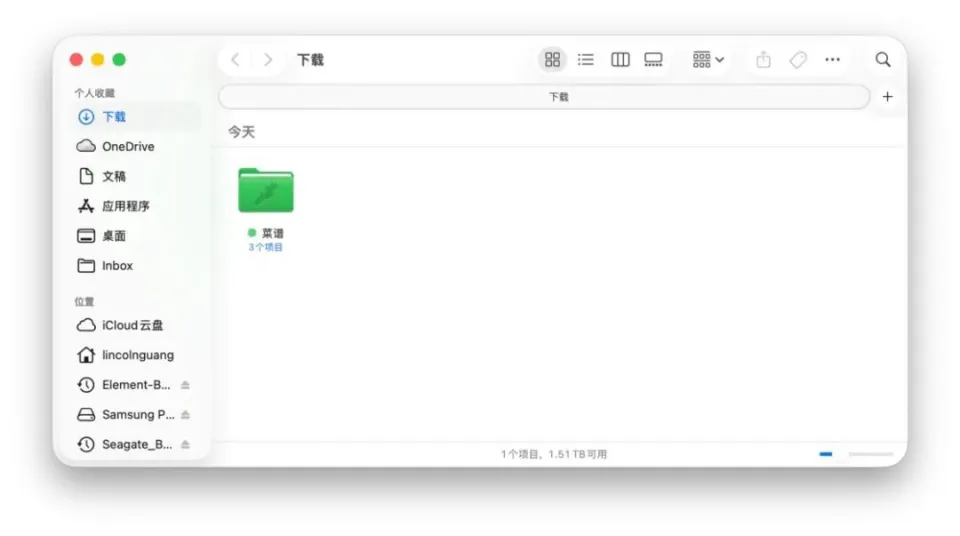The height and width of the screenshot is (536, 960).
Task: Switch to column view
Action: pos(620,60)
